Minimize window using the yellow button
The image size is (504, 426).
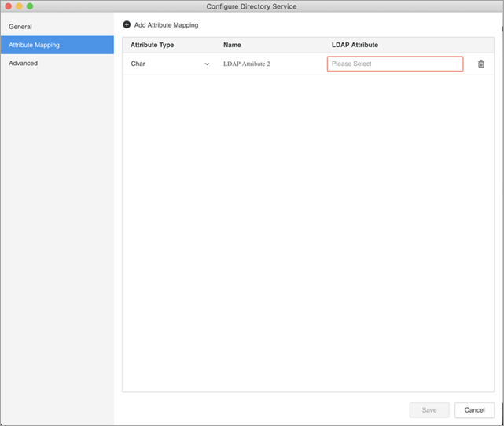[20, 6]
